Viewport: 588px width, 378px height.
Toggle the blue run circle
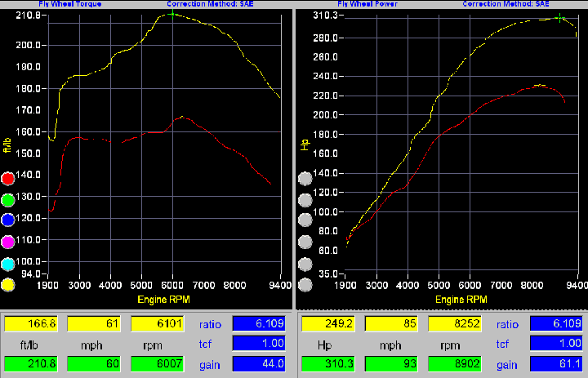pyautogui.click(x=9, y=220)
